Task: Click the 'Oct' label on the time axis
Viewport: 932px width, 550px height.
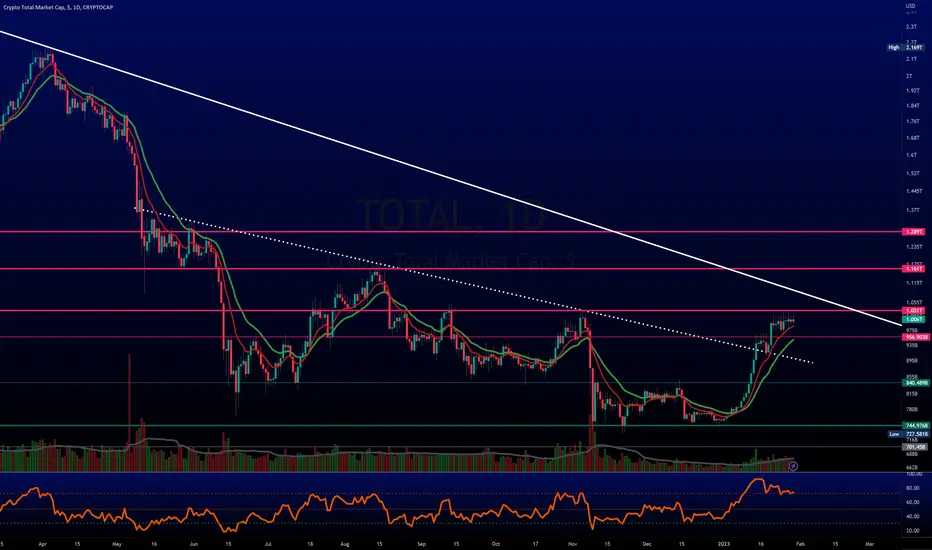Action: point(496,544)
